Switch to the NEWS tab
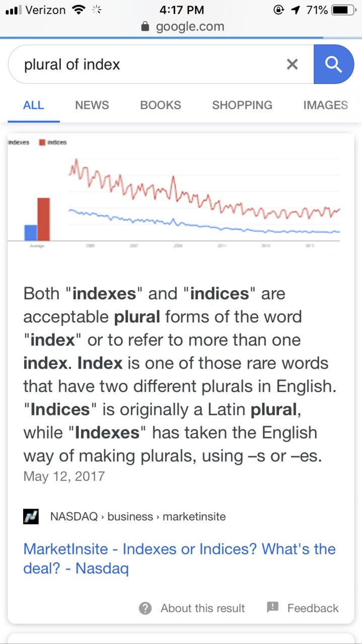 [92, 105]
